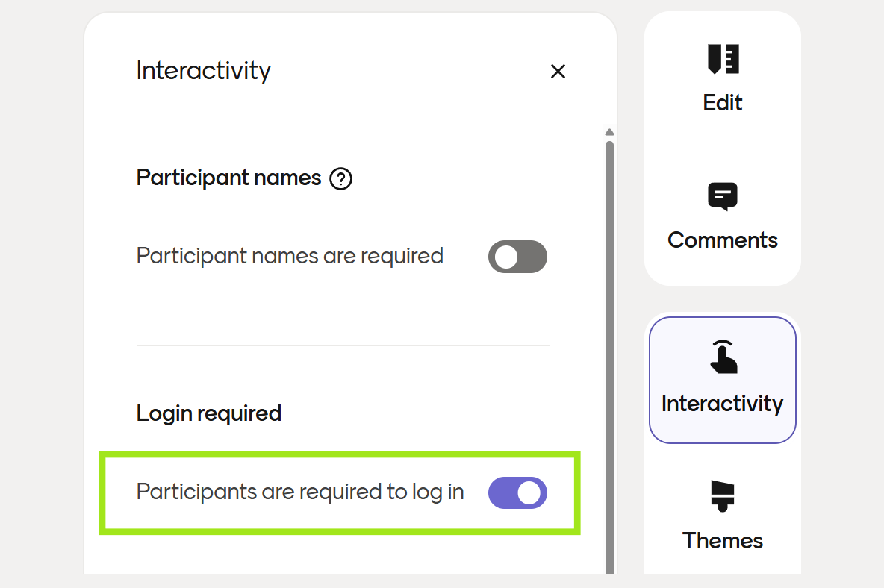Click the Comments speech bubble icon

(723, 196)
